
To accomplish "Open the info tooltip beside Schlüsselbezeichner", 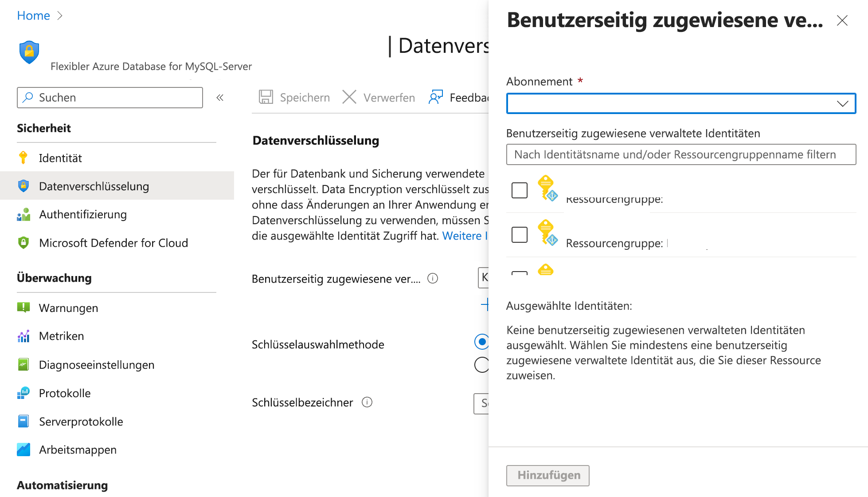I will (367, 402).
